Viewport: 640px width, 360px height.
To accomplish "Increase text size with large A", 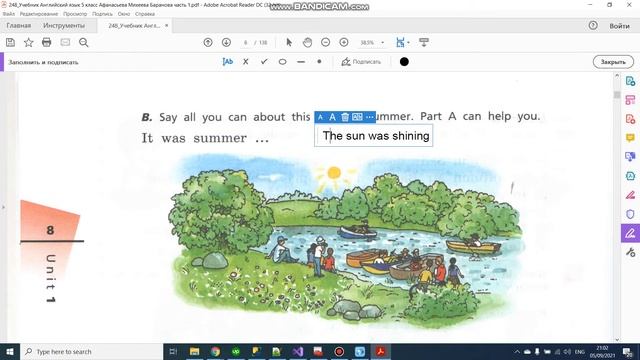I will pyautogui.click(x=332, y=117).
